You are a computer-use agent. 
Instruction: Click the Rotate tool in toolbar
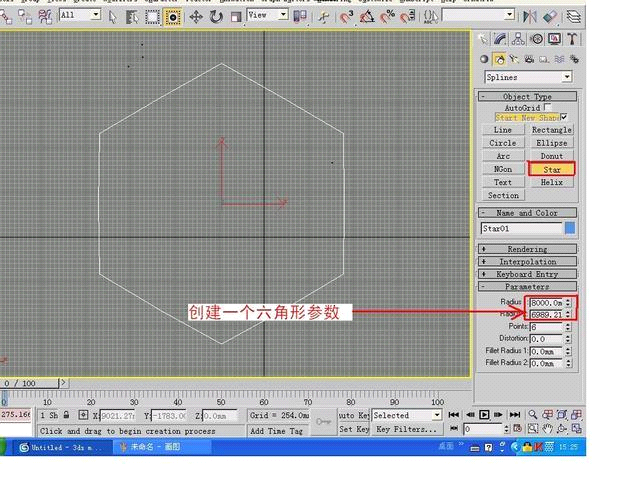217,16
